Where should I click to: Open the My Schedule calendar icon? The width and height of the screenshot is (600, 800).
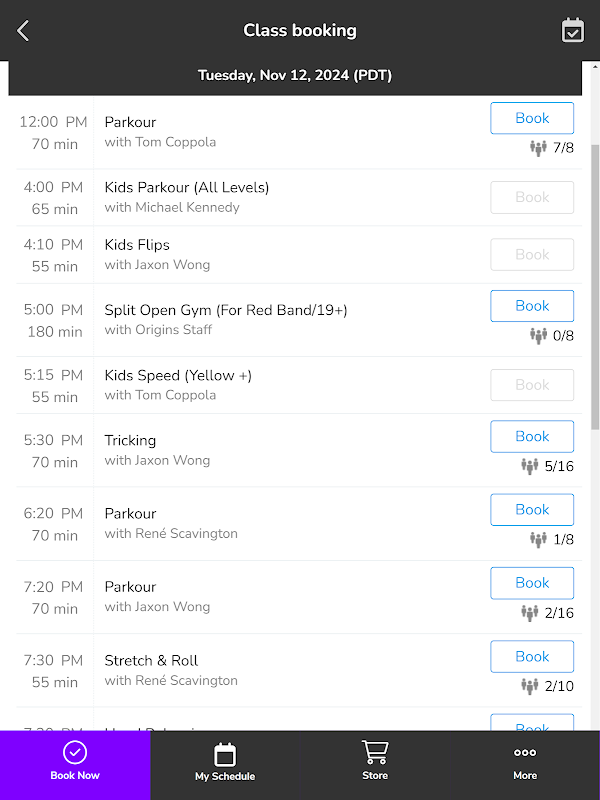225,755
